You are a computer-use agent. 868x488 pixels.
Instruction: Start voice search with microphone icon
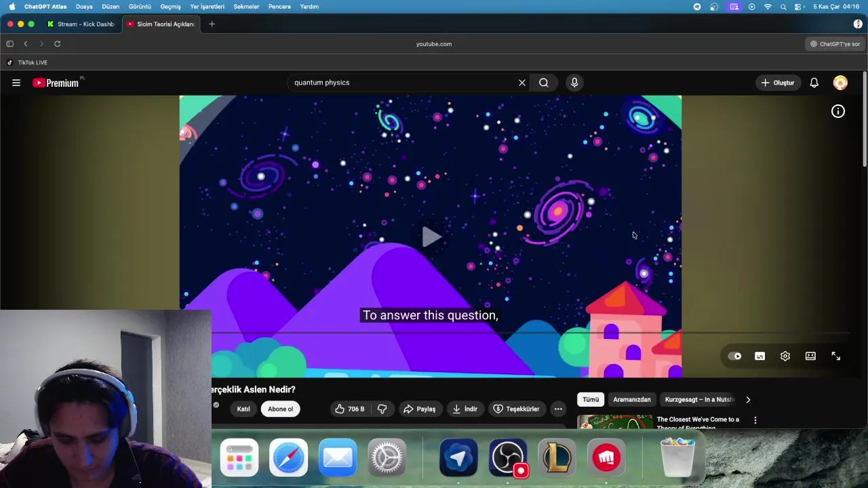pos(574,83)
